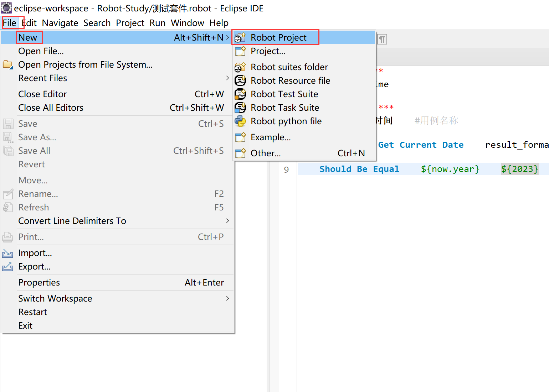Click the Robot Test Suite icon
The height and width of the screenshot is (392, 549).
coord(240,94)
